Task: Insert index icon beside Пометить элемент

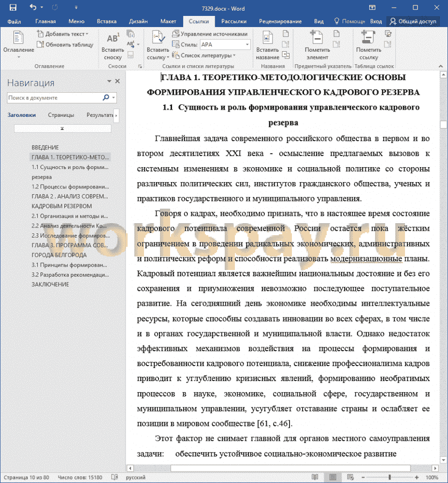Action: click(x=336, y=34)
